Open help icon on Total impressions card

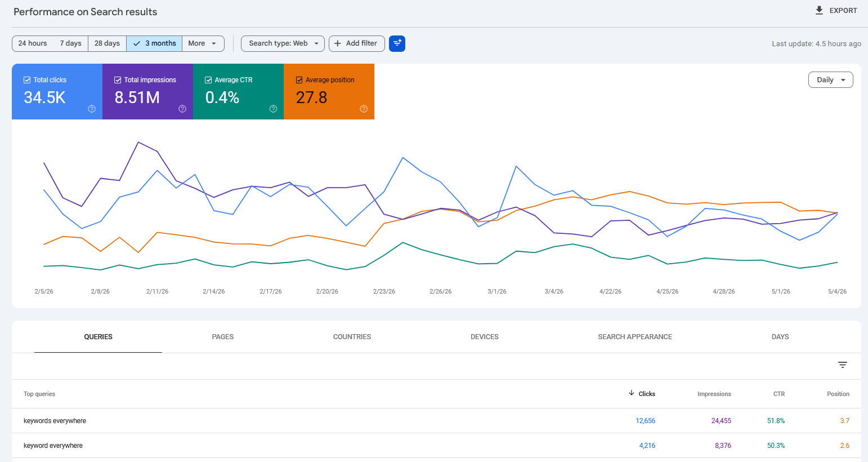point(182,109)
